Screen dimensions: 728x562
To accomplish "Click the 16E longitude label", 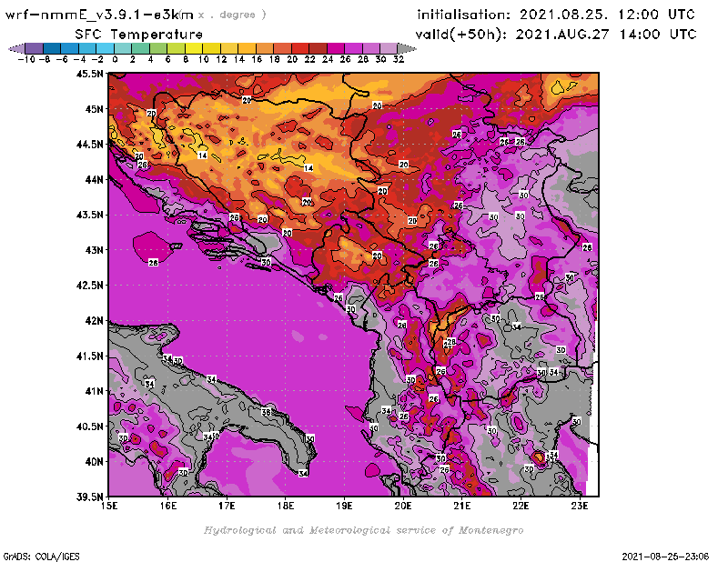I will point(168,506).
